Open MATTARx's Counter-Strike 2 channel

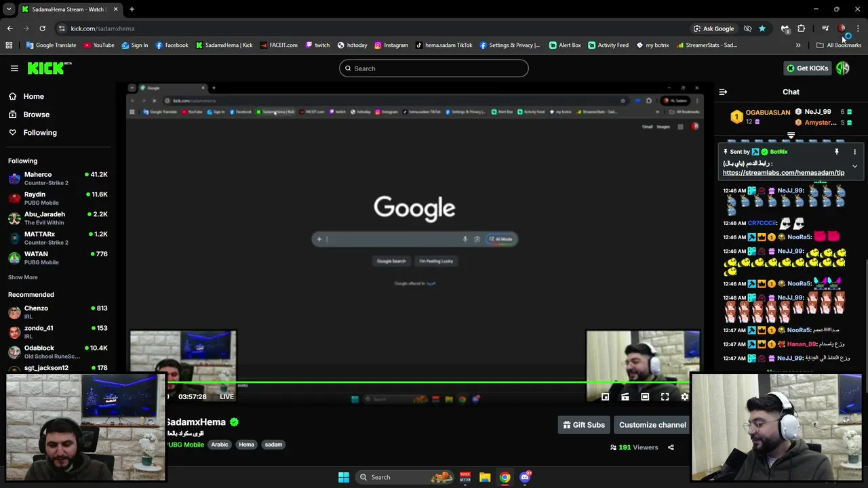pyautogui.click(x=58, y=238)
